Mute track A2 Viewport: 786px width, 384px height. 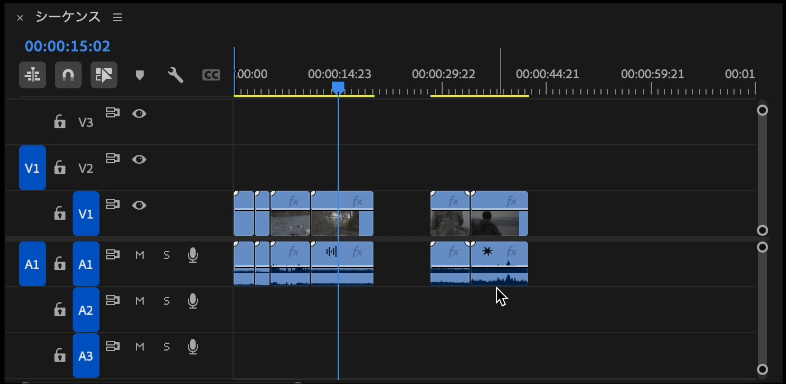coord(140,301)
